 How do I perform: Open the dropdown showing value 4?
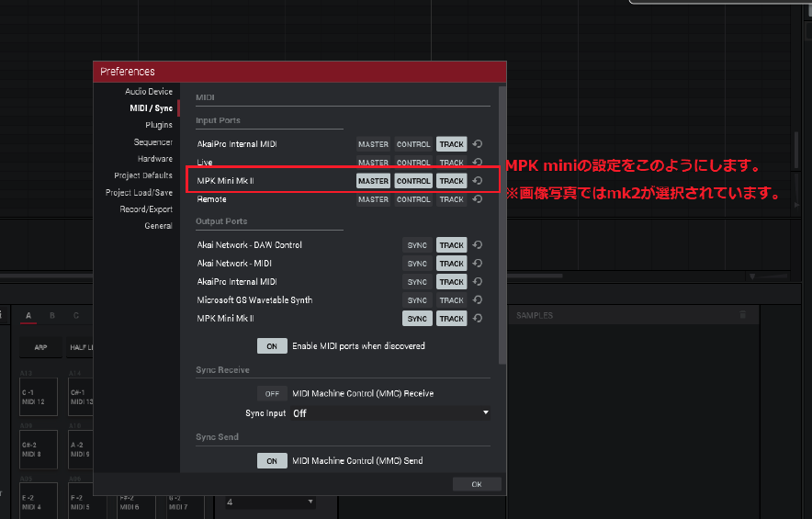pos(270,502)
